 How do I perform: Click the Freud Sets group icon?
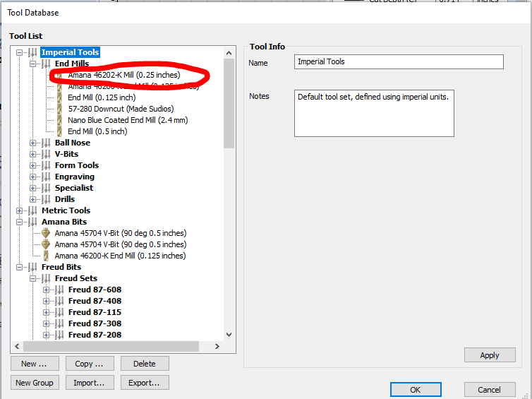click(46, 278)
